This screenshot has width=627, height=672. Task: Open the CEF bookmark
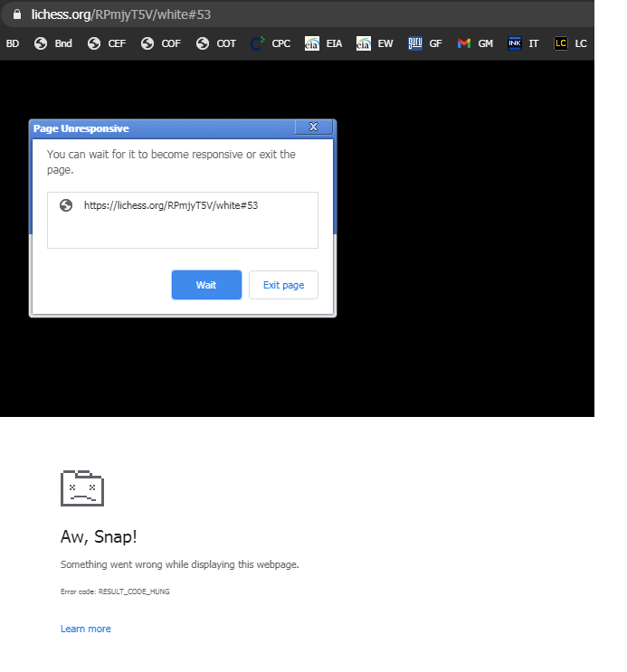[107, 43]
